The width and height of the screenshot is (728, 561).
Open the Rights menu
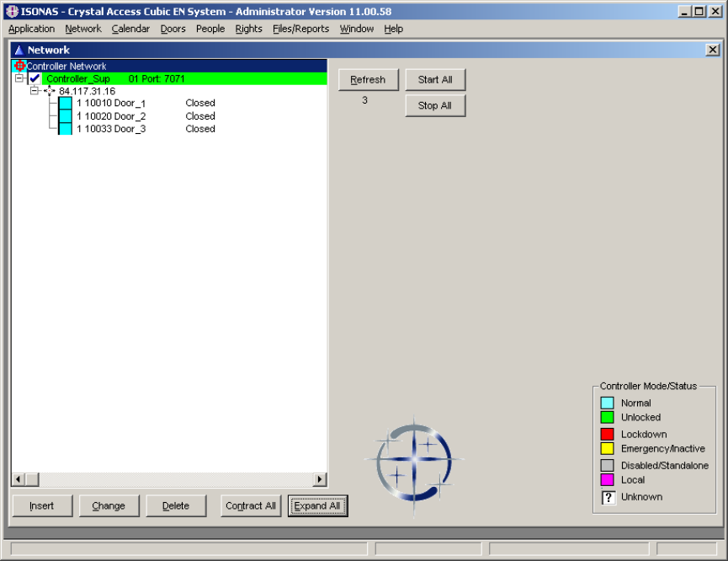click(x=248, y=29)
